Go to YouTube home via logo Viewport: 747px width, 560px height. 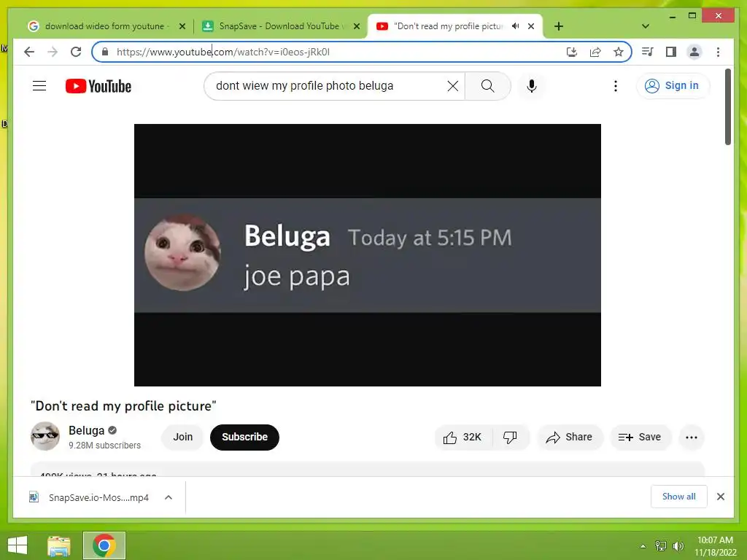point(98,86)
